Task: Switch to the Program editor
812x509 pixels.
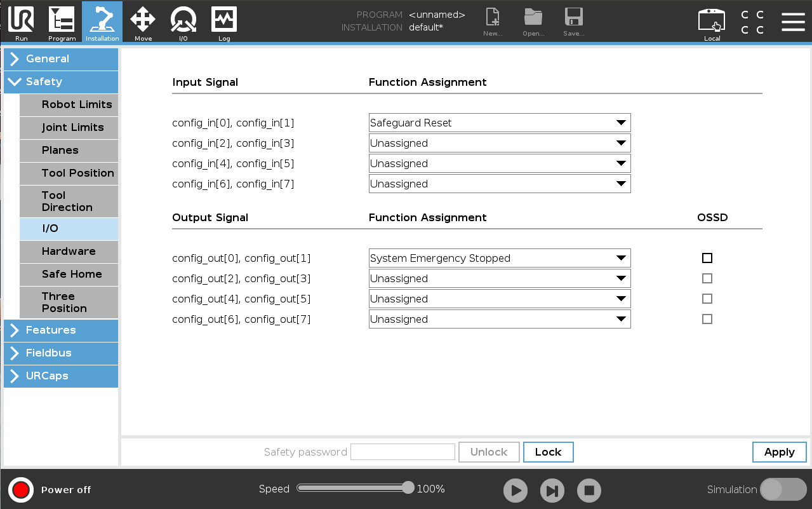Action: coord(61,22)
